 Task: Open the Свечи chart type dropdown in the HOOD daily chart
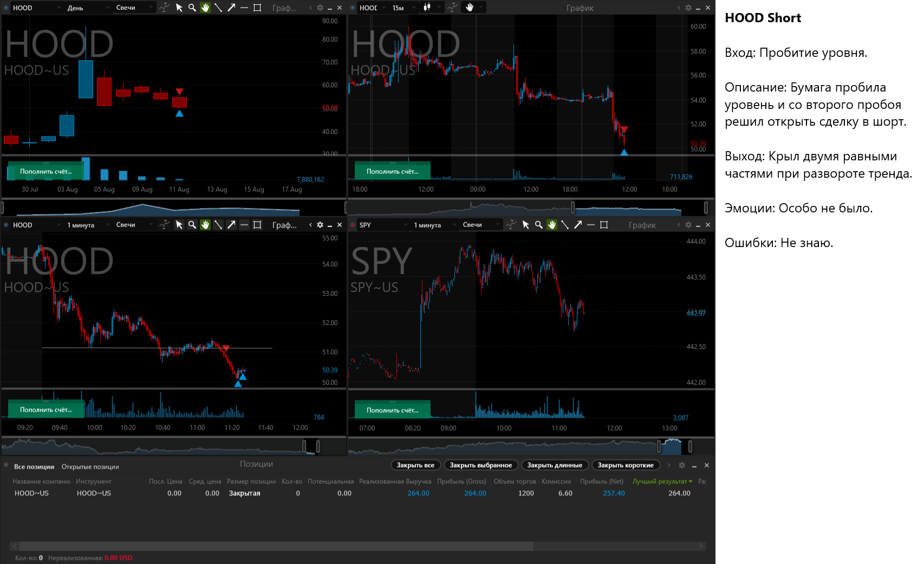(134, 8)
